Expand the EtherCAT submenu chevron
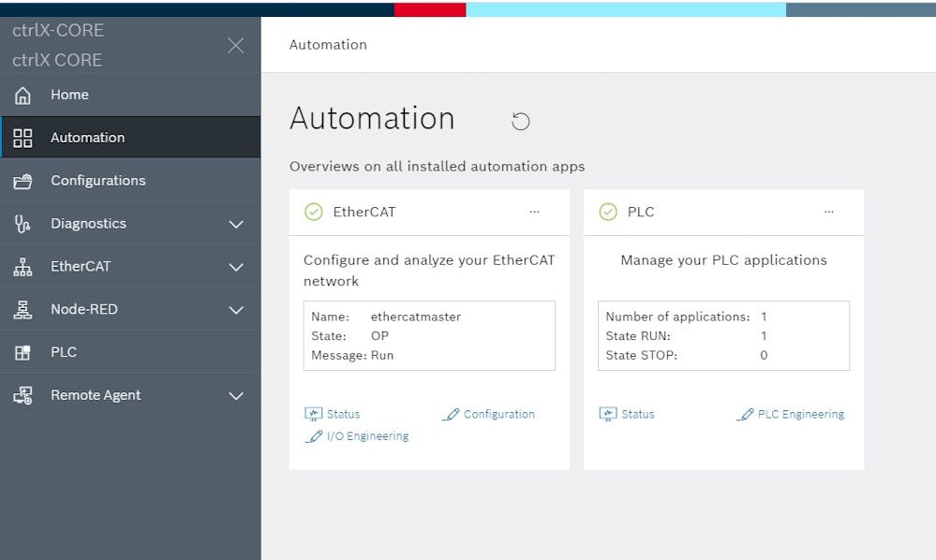 [236, 267]
